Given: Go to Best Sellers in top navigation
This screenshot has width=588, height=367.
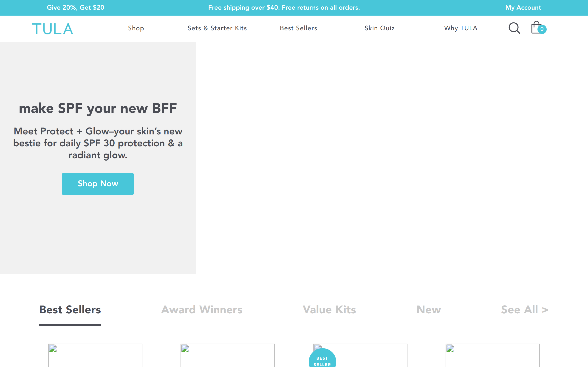Looking at the screenshot, I should click(x=298, y=28).
